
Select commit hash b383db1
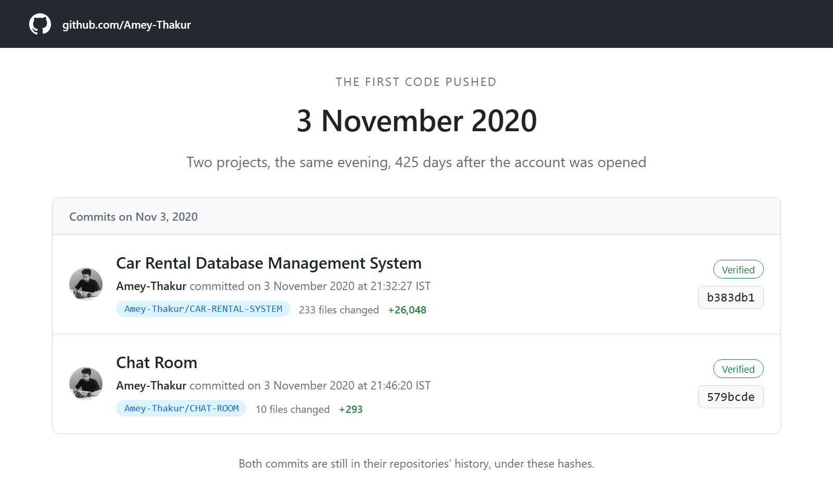point(731,297)
